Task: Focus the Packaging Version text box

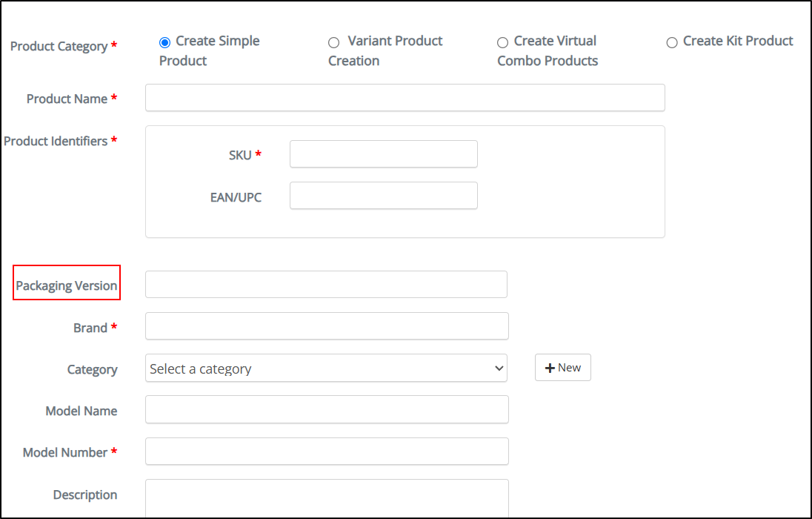Action: [326, 285]
